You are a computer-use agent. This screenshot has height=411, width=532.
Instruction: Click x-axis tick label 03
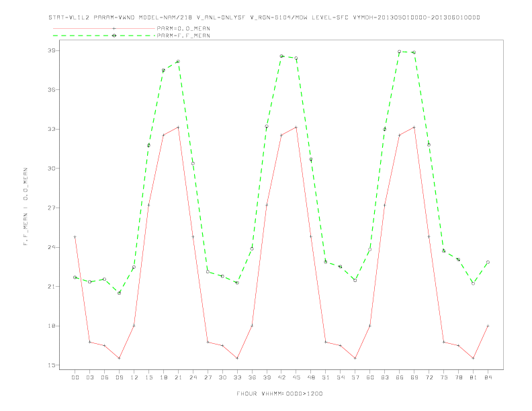(89, 377)
